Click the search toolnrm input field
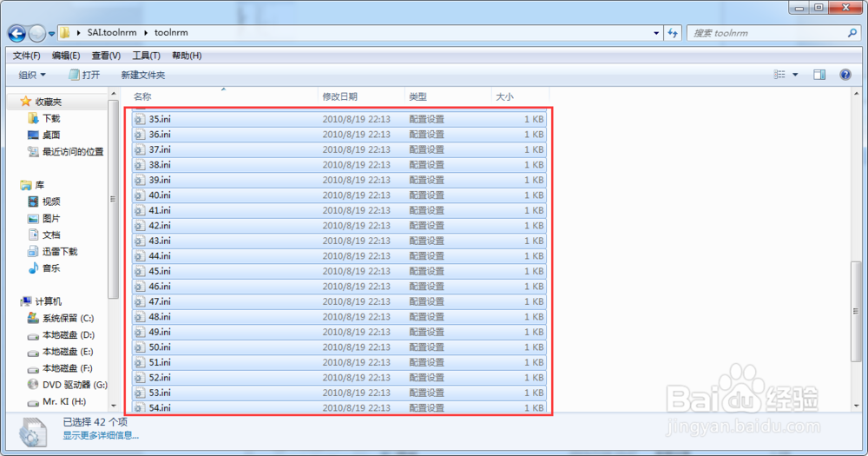Screen dimensions: 868x456 pos(766,33)
